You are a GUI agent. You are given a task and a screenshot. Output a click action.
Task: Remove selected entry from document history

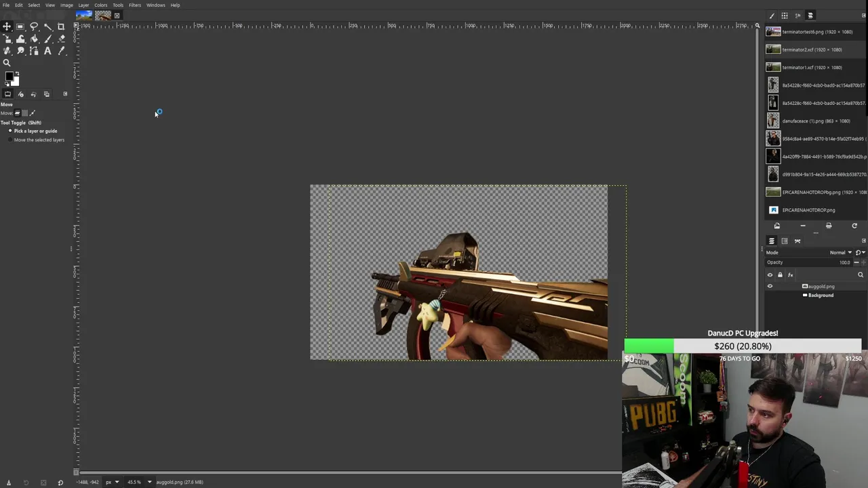(803, 226)
